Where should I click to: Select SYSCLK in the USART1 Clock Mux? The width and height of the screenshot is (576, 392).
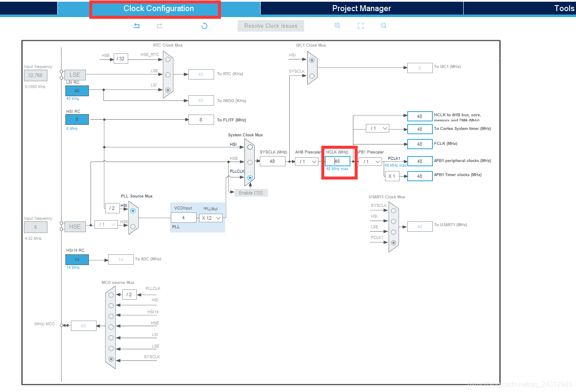click(394, 211)
